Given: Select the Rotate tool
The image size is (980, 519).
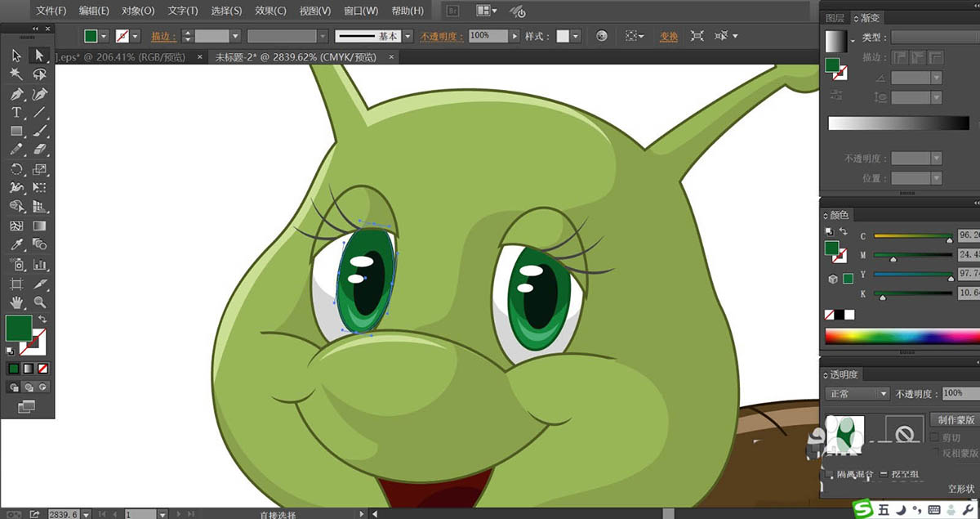Looking at the screenshot, I should [x=16, y=169].
